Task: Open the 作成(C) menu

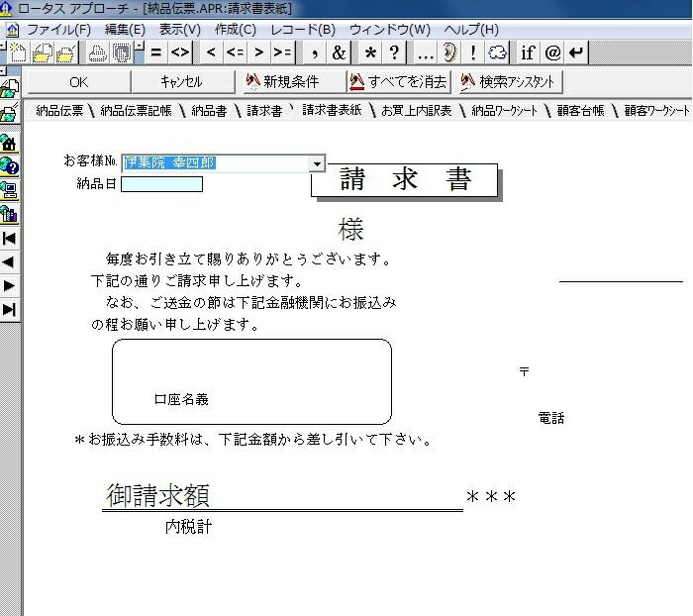Action: click(x=236, y=30)
